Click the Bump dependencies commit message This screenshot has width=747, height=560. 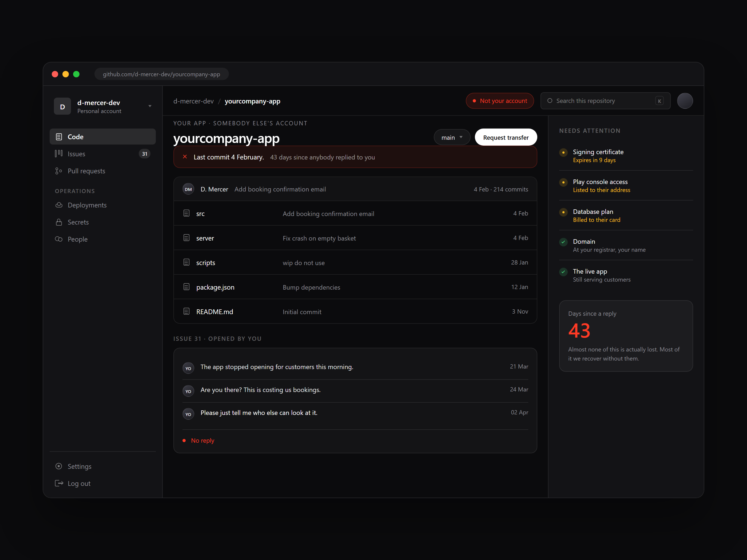point(311,287)
